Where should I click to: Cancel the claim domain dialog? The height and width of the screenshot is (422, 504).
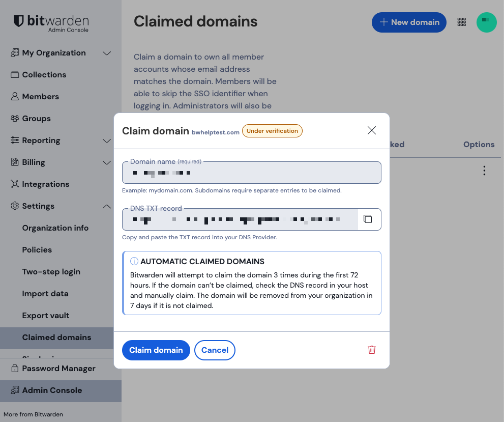point(215,350)
